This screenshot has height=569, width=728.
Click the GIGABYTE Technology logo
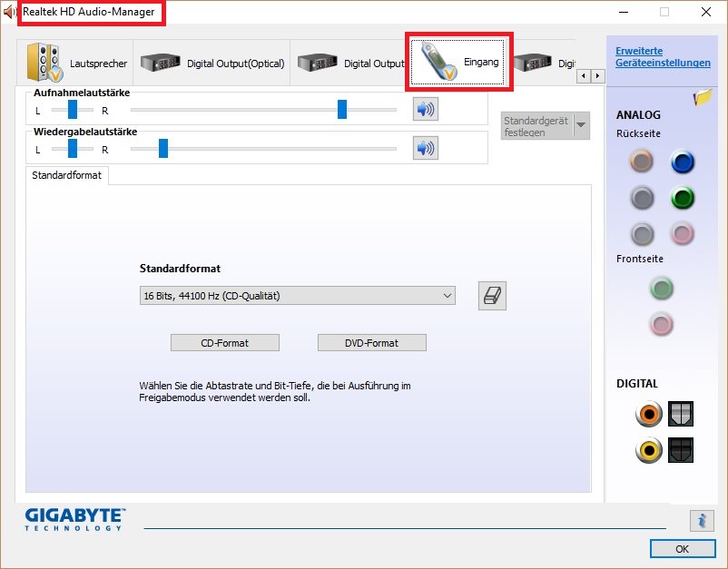75,519
